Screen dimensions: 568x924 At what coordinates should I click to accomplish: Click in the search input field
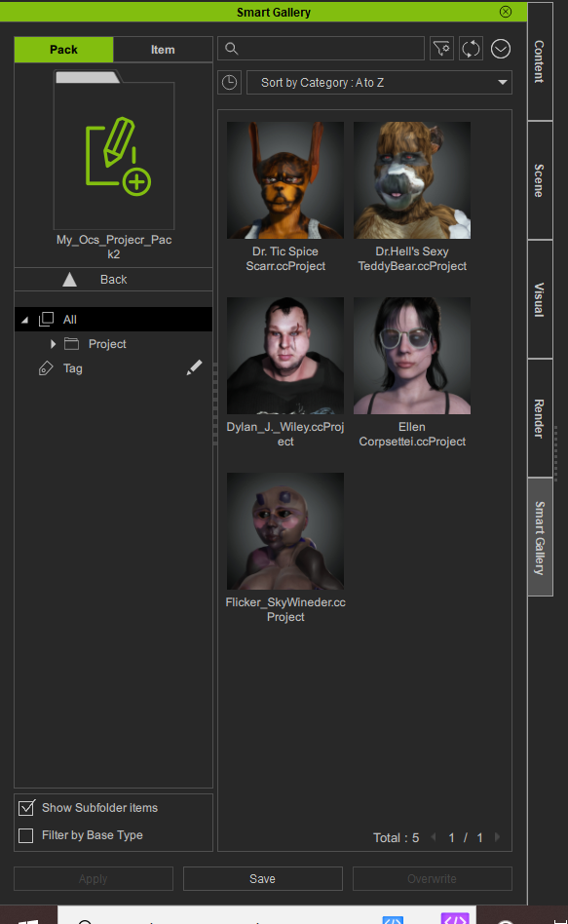tap(322, 49)
